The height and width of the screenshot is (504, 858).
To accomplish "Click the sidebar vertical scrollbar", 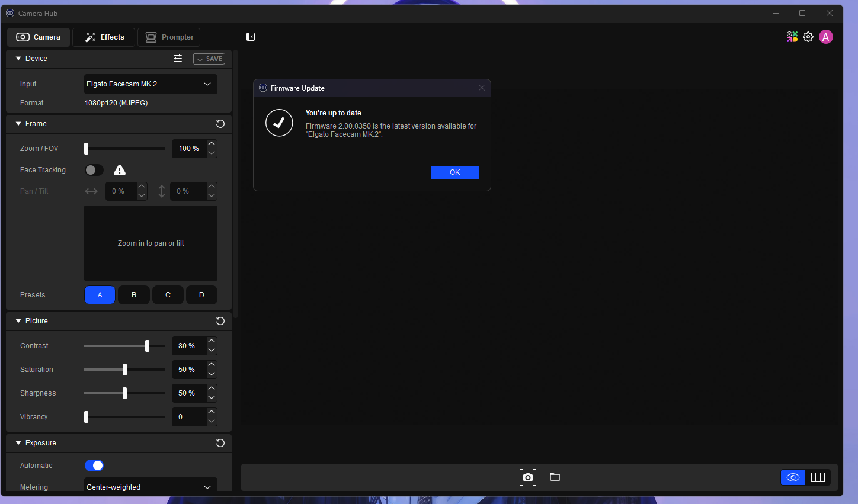I will (236, 185).
